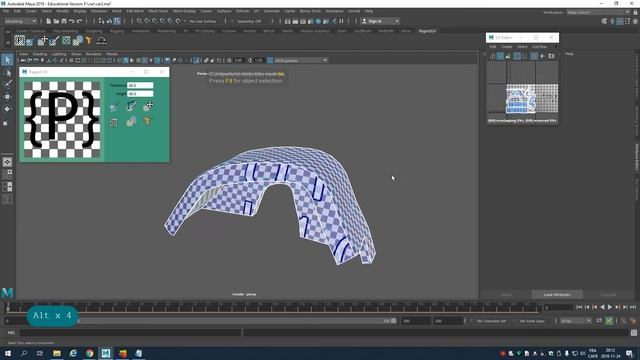Click the Undo arrow icon
The image size is (640, 360).
[x=72, y=21]
